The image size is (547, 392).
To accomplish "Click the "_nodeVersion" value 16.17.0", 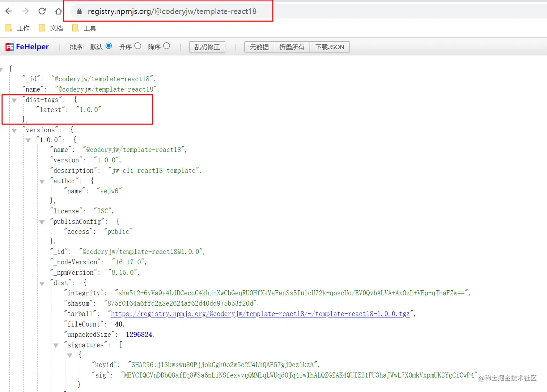I will pos(128,262).
